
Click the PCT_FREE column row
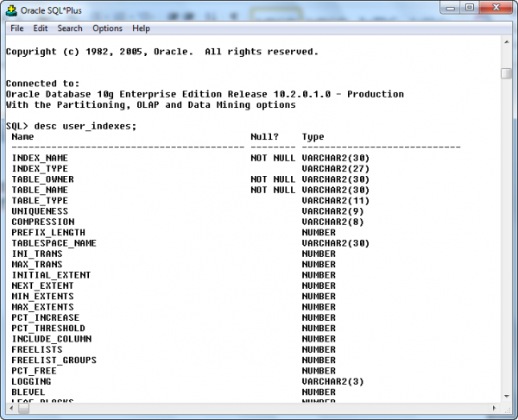174,371
